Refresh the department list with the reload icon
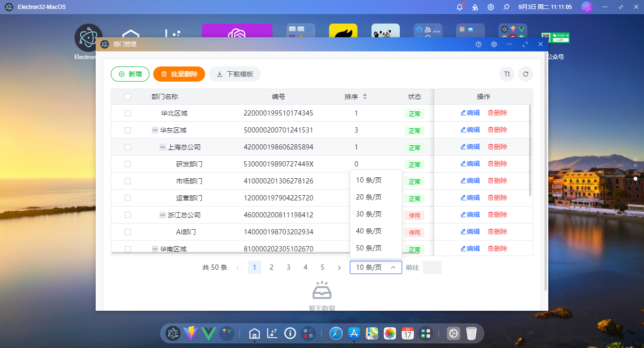Image resolution: width=644 pixels, height=348 pixels. [x=526, y=74]
